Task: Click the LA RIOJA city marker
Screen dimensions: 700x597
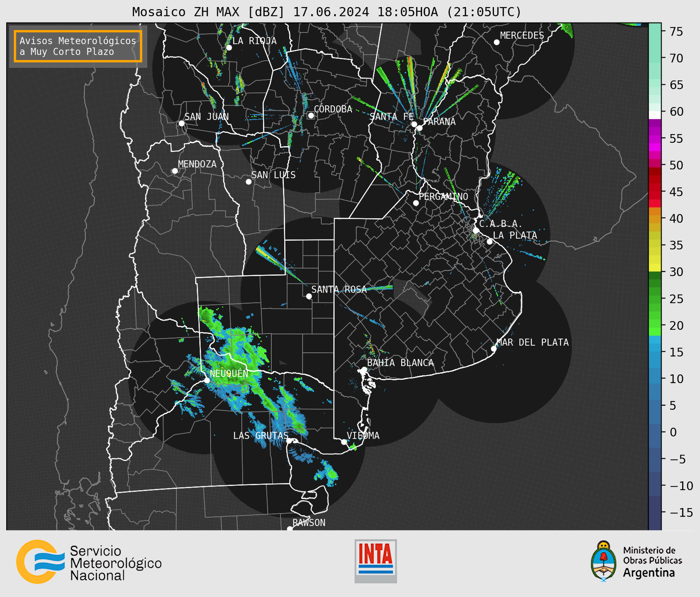Action: tap(229, 48)
